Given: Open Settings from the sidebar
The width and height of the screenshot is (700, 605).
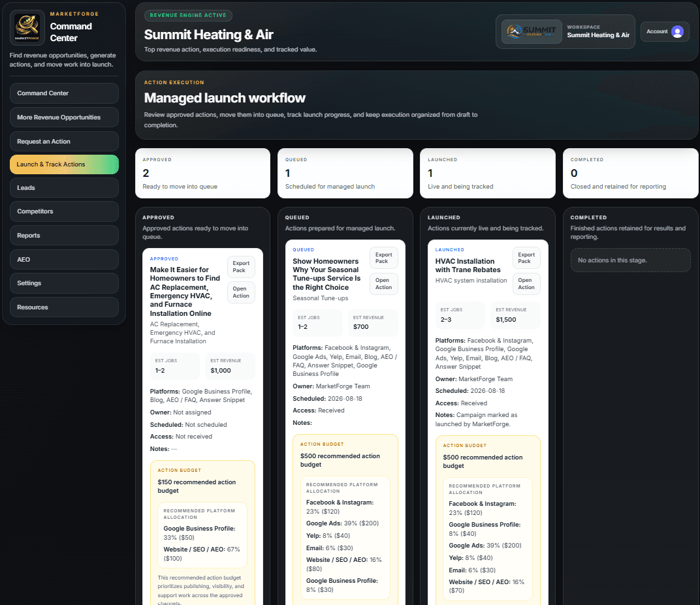Looking at the screenshot, I should point(64,283).
